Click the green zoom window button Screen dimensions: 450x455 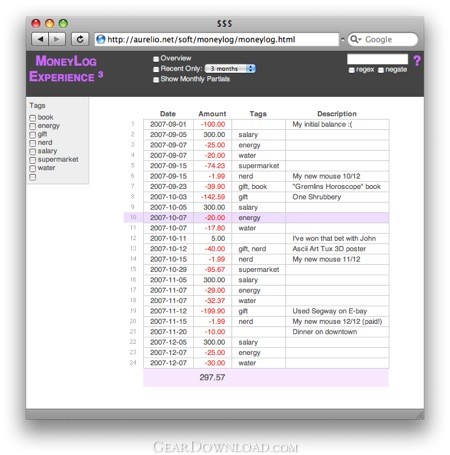[x=63, y=23]
